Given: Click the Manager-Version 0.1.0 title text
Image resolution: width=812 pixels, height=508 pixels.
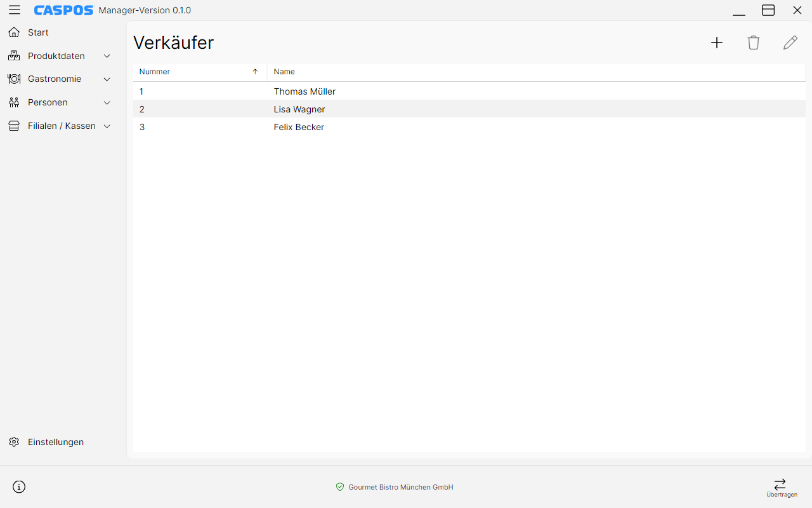Looking at the screenshot, I should click(145, 10).
